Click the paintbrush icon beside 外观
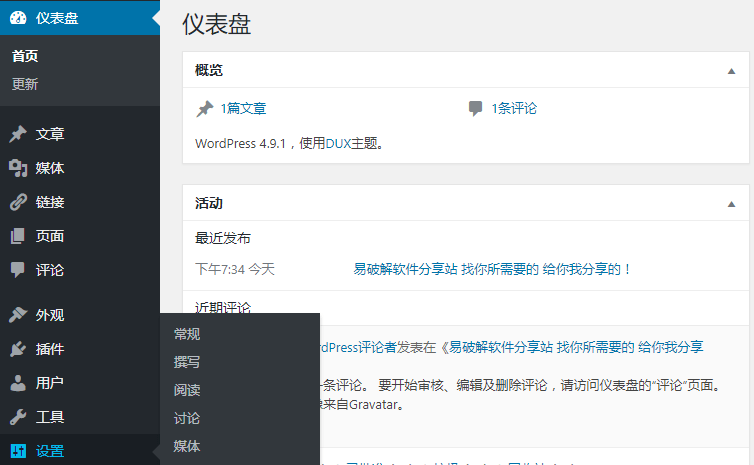 pos(18,315)
